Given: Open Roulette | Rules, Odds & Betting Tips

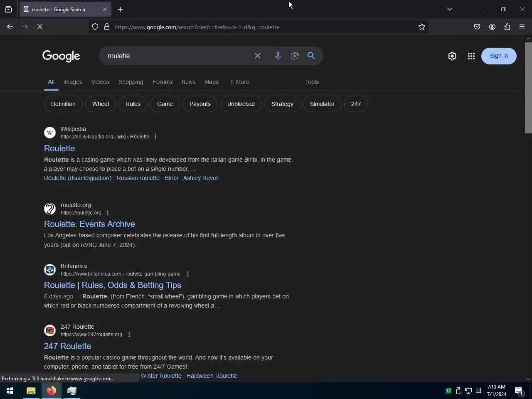Looking at the screenshot, I should coord(113,285).
